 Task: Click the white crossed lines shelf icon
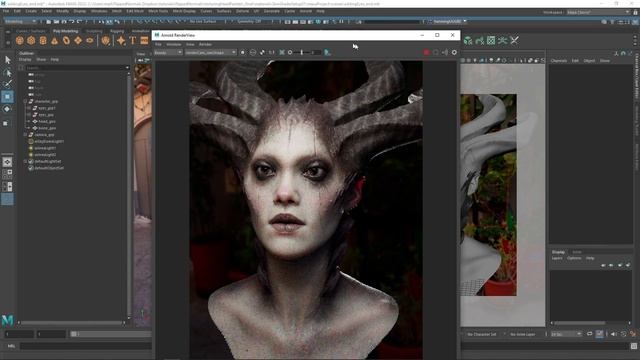[x=514, y=40]
